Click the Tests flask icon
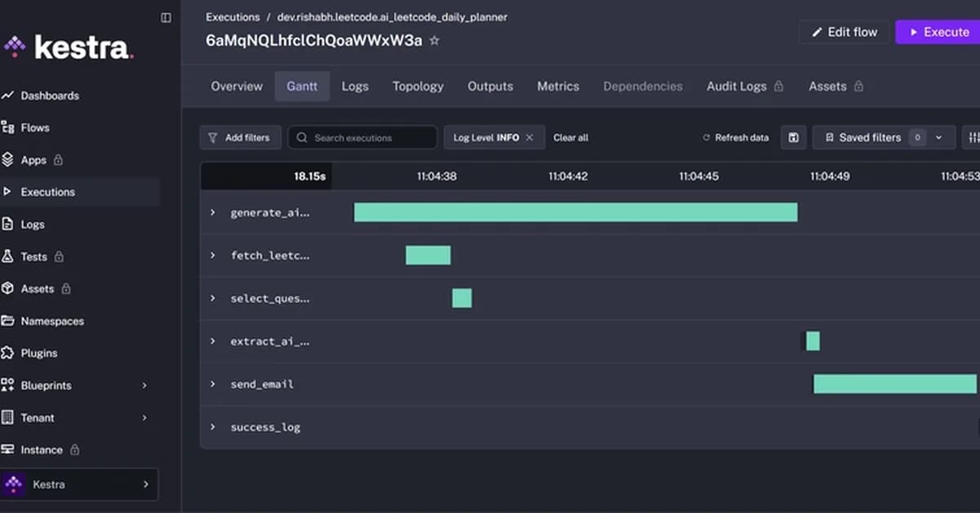 pos(7,256)
